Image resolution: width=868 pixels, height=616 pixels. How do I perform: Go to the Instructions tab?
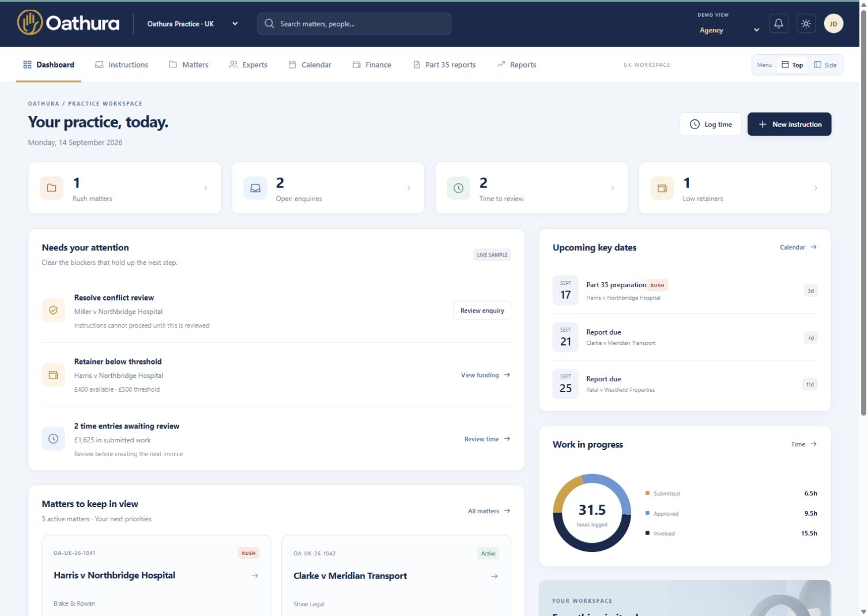(122, 65)
